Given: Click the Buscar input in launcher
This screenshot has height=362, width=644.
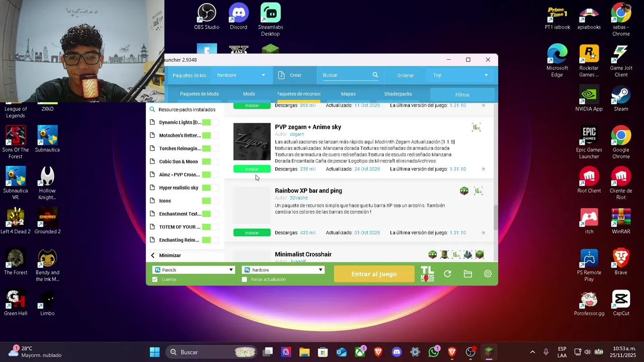Looking at the screenshot, I should click(x=346, y=75).
